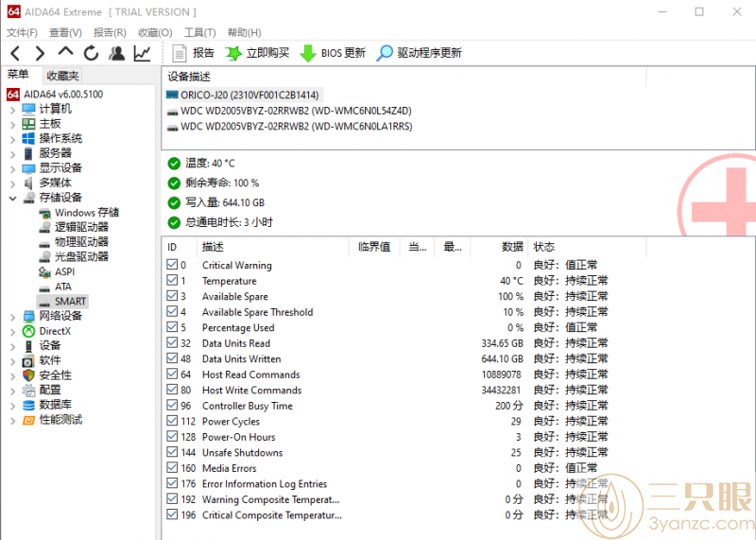
Task: Open the 工具(T) menu
Action: pyautogui.click(x=199, y=32)
